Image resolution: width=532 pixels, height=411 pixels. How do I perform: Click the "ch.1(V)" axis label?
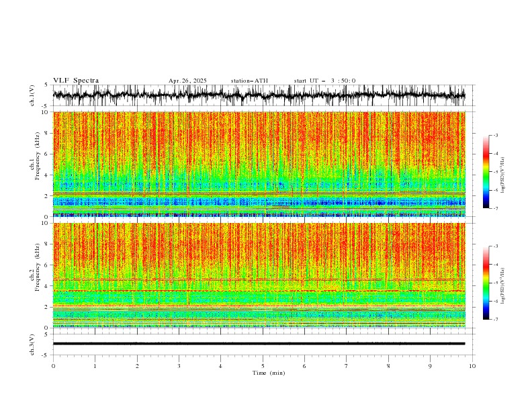[x=32, y=95]
